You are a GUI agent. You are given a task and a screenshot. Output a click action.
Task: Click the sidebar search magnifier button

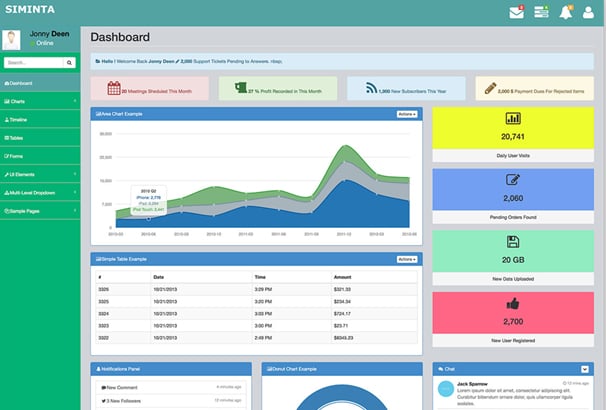[69, 63]
